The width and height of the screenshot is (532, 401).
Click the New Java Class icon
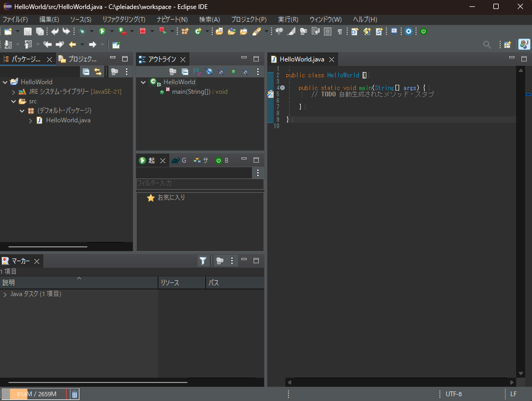pos(199,31)
